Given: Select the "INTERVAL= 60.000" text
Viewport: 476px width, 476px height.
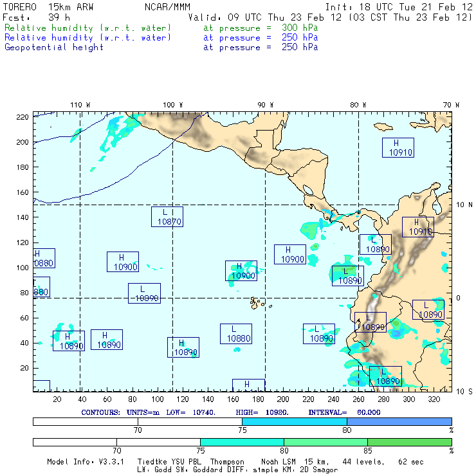Looking at the screenshot, I should [x=344, y=412].
